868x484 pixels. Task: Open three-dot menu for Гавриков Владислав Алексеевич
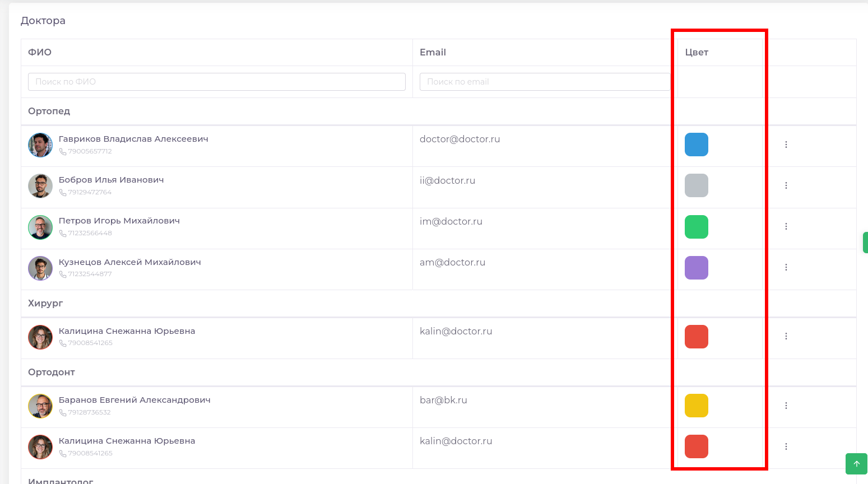[x=786, y=145]
